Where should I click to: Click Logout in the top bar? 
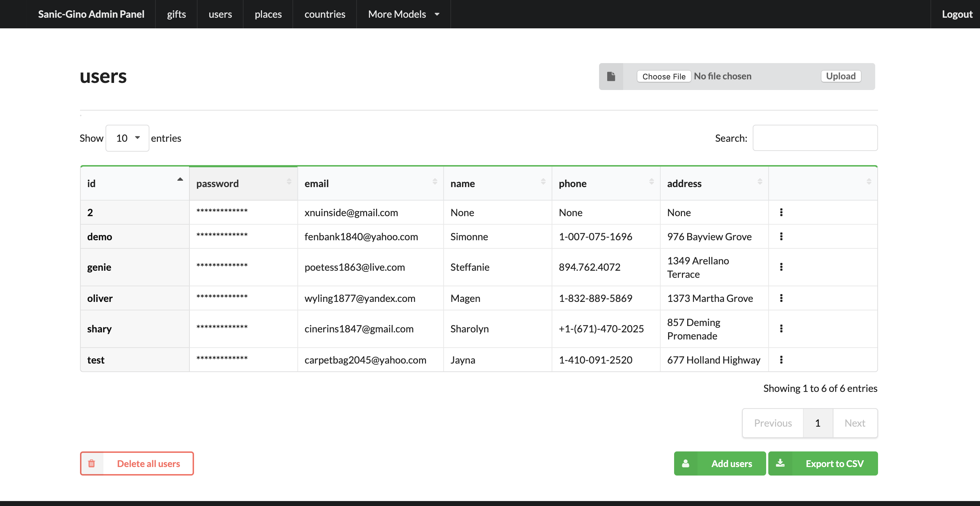coord(957,14)
